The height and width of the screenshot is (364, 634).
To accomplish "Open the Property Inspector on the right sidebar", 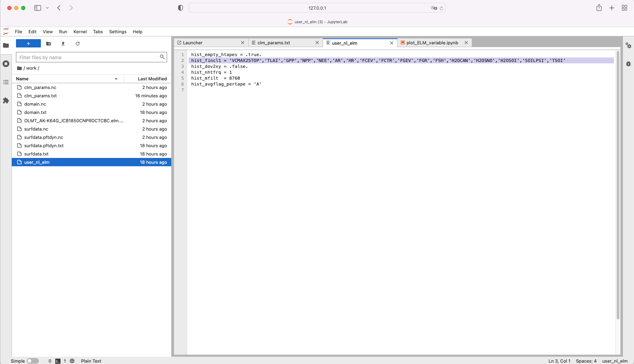I will tap(628, 46).
